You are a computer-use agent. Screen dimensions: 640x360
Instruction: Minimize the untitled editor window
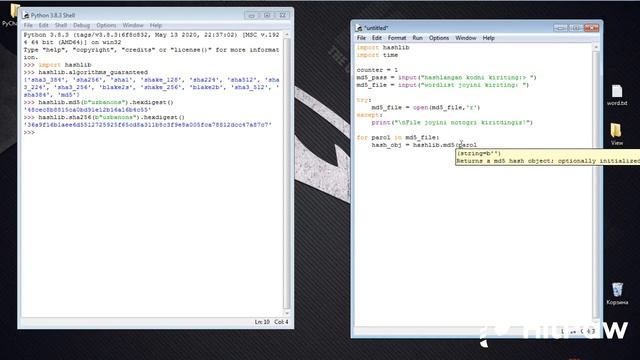click(x=560, y=28)
